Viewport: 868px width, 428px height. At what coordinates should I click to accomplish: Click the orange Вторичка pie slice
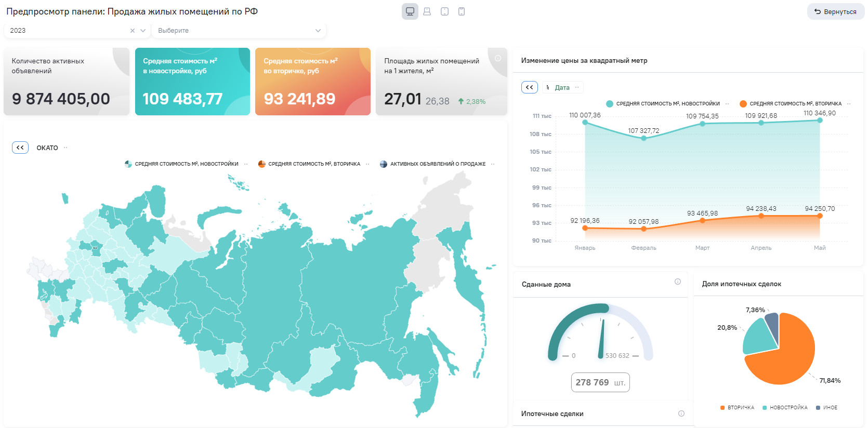785,358
